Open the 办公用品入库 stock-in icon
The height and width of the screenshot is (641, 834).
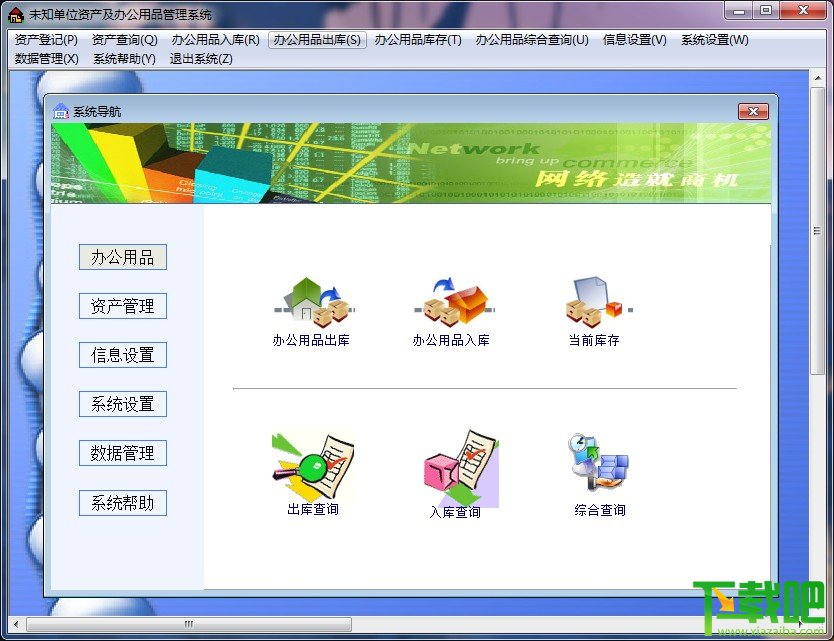pos(454,301)
